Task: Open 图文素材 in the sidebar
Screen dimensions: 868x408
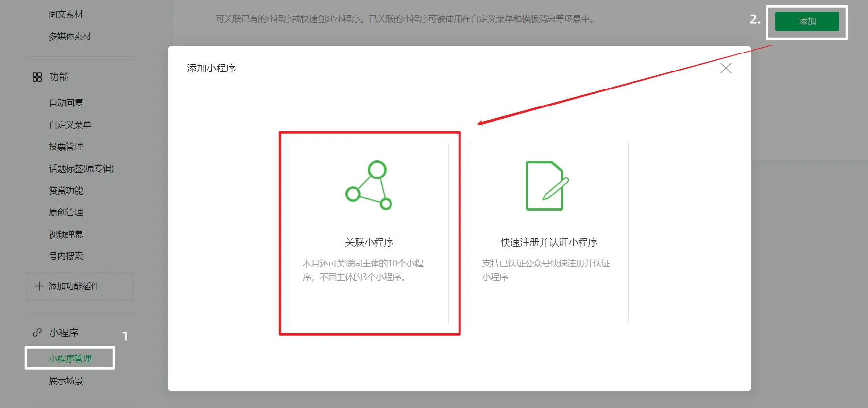Action: (x=66, y=14)
